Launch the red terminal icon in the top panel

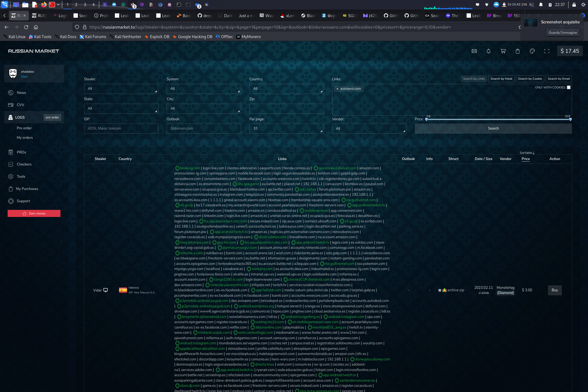tap(52, 5)
